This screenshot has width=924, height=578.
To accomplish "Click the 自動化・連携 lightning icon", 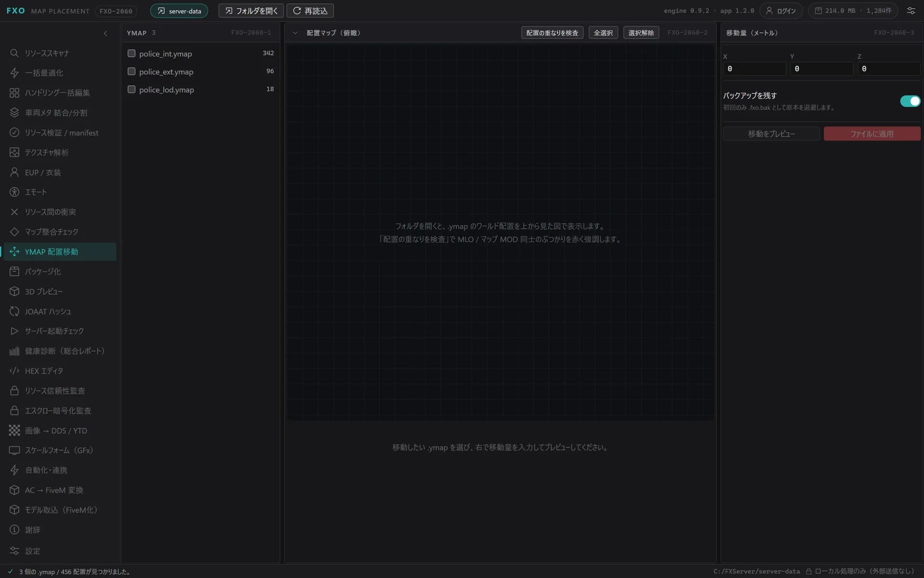I will click(14, 470).
